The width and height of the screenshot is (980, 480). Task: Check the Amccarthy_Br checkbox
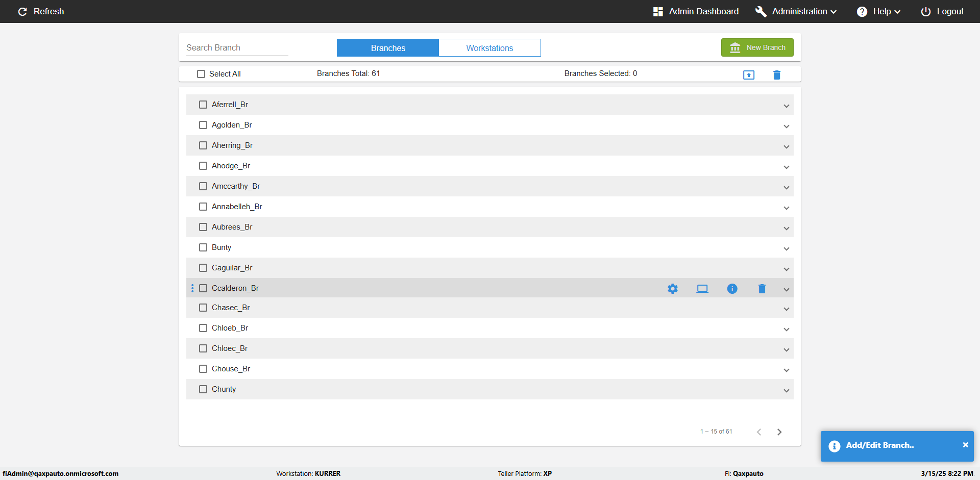pos(203,186)
